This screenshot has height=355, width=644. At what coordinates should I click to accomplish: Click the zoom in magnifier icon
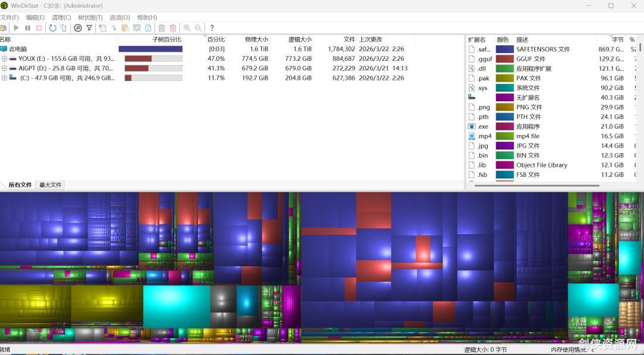[x=187, y=28]
